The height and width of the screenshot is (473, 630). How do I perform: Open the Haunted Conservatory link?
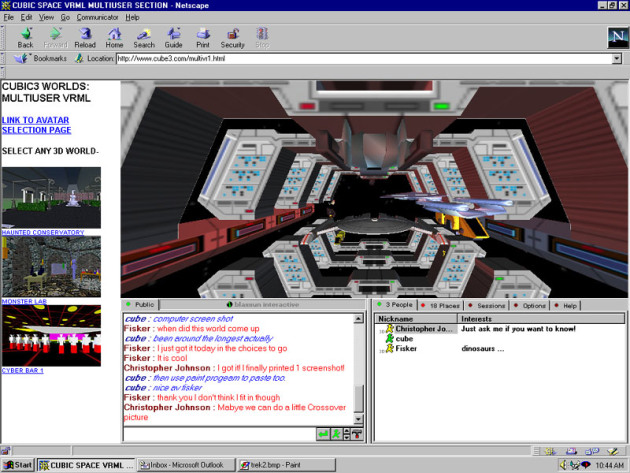(43, 232)
